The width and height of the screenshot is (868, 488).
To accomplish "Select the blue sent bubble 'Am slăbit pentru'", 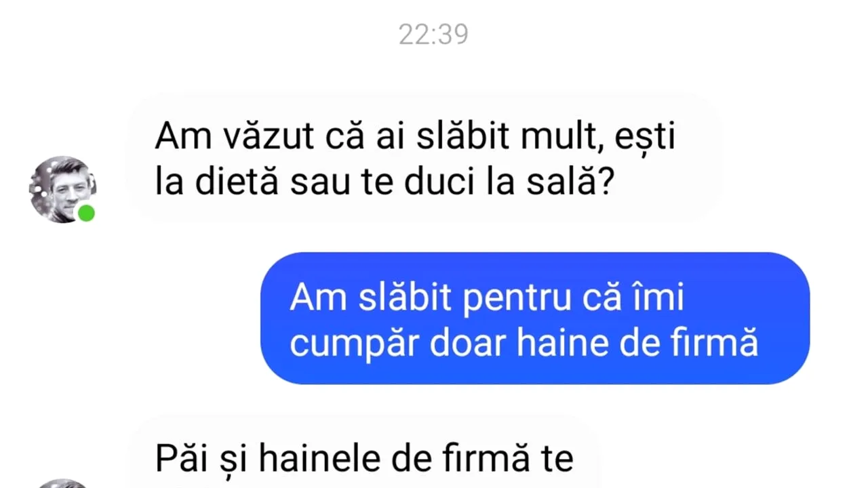I will click(x=535, y=318).
